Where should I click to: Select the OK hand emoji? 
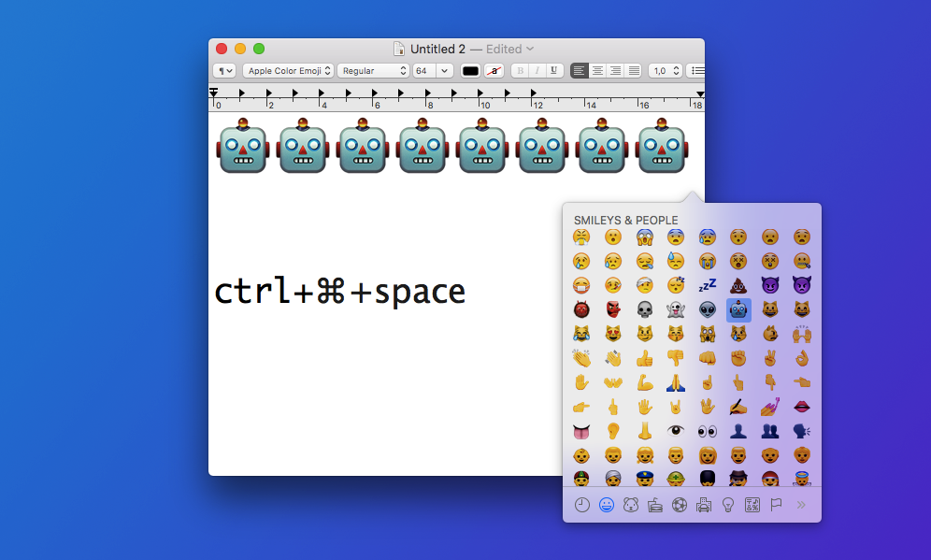[802, 359]
